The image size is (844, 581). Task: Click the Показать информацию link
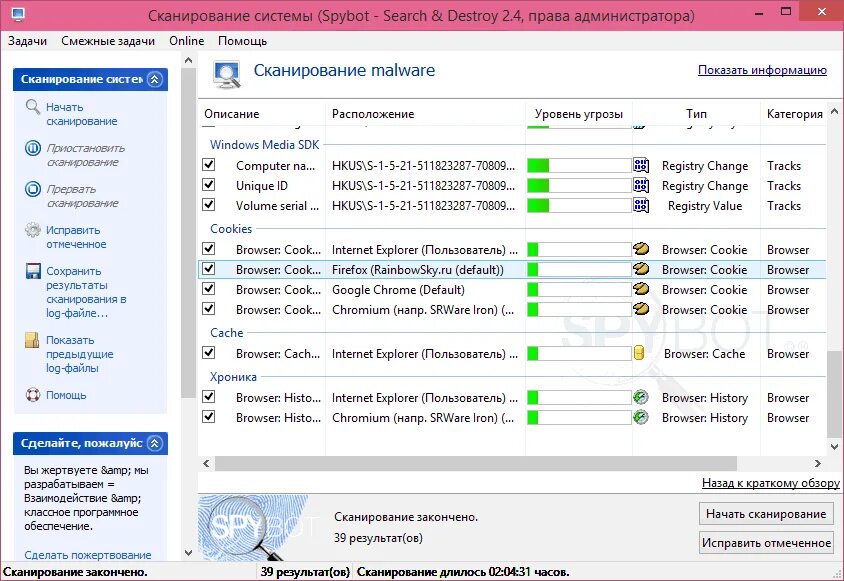(x=762, y=70)
